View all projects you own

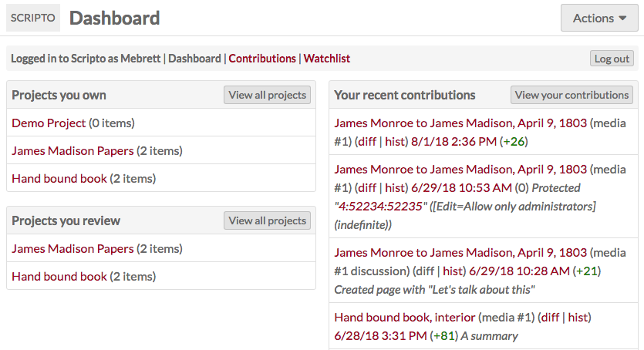(x=267, y=95)
